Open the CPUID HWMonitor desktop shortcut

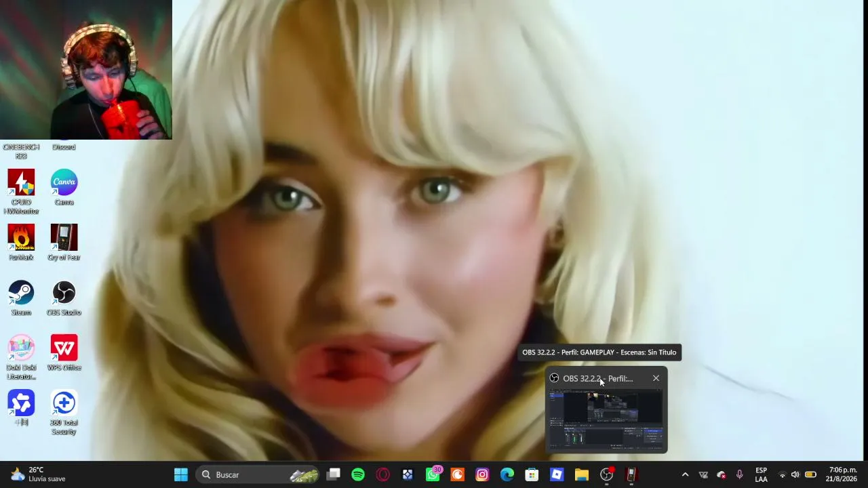pyautogui.click(x=21, y=192)
